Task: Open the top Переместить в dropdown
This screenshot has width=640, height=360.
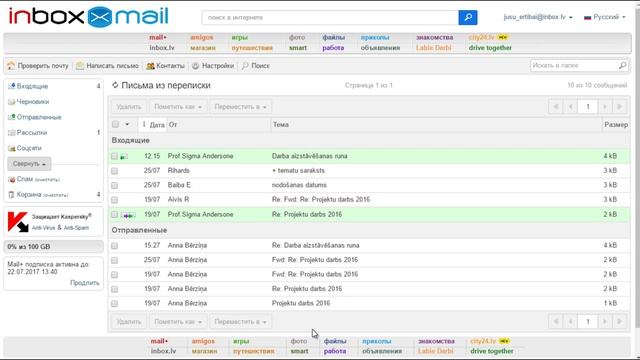Action: (x=240, y=107)
